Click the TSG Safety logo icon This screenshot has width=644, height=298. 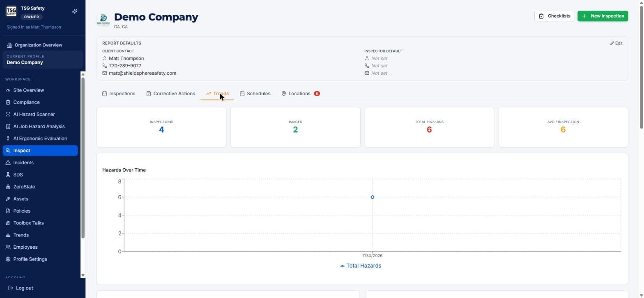(x=11, y=11)
